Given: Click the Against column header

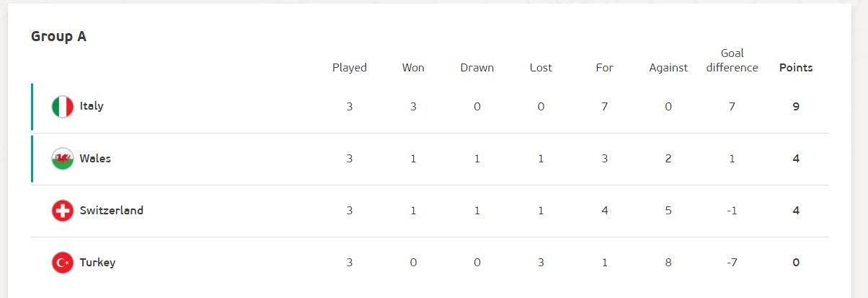Looking at the screenshot, I should (668, 68).
